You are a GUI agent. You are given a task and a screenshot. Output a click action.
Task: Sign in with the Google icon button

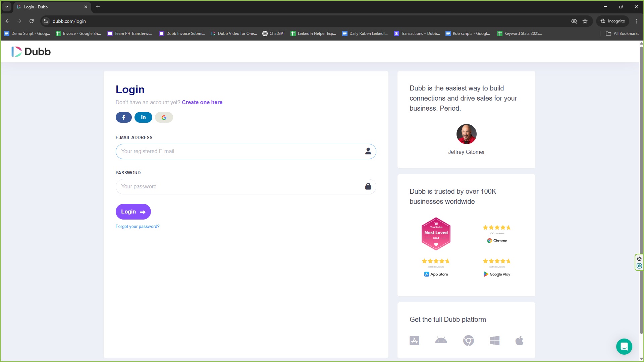click(164, 117)
